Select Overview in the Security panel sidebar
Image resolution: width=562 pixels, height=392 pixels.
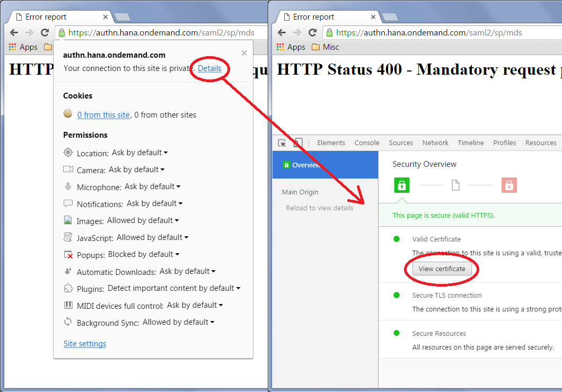[305, 165]
